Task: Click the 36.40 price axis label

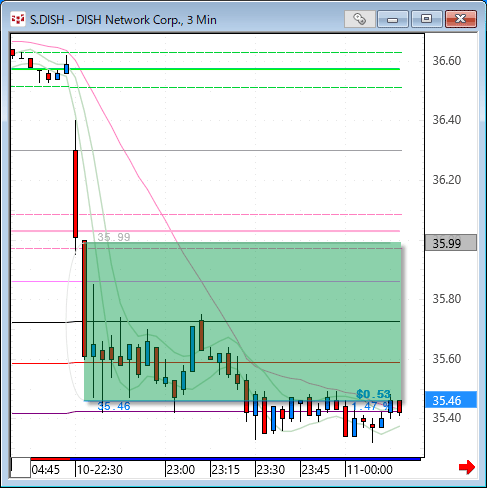Action: 447,120
